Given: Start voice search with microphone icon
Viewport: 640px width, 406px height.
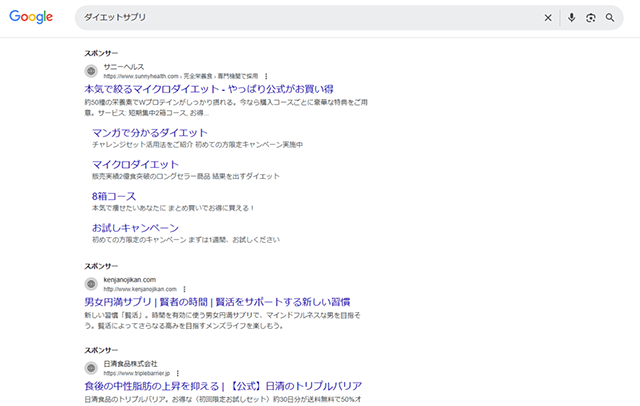Looking at the screenshot, I should pos(571,18).
